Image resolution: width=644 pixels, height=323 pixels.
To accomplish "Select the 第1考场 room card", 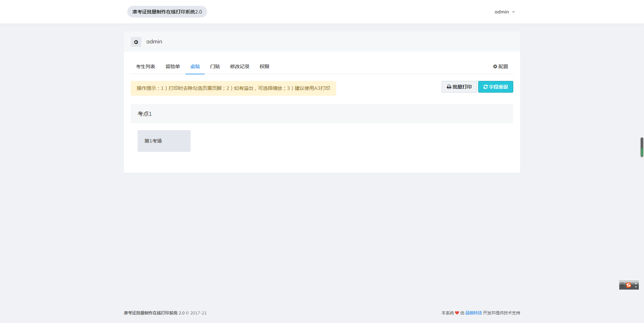I will pyautogui.click(x=164, y=141).
